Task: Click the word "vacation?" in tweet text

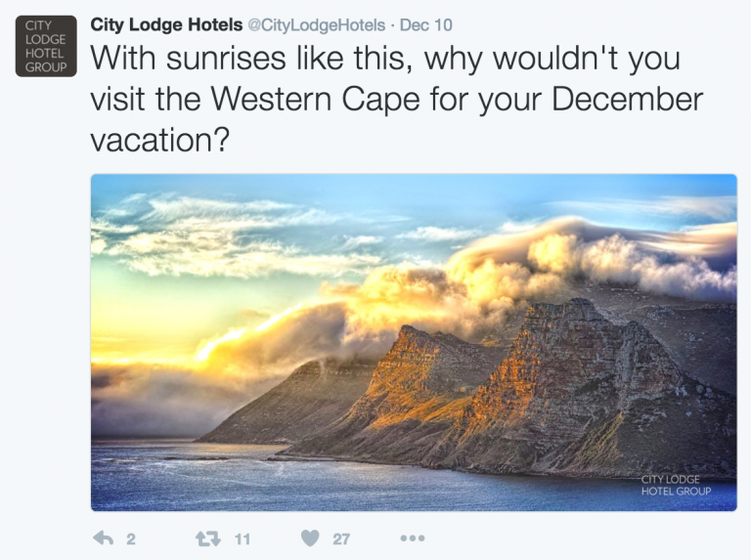Action: coord(159,142)
